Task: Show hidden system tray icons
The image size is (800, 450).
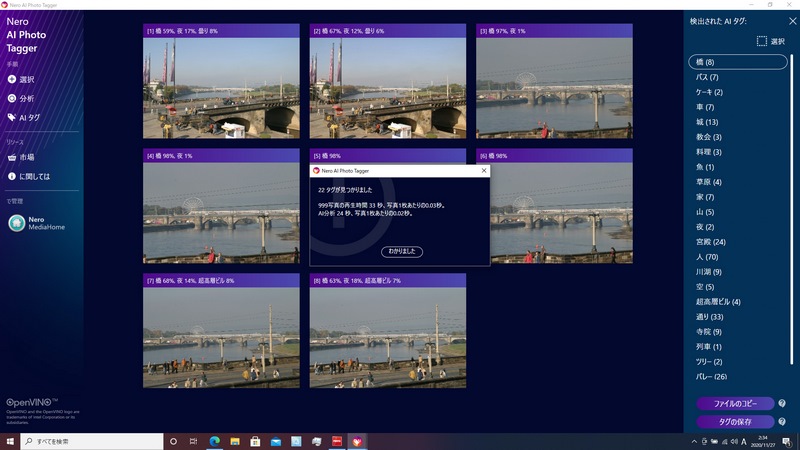Action: (x=694, y=442)
